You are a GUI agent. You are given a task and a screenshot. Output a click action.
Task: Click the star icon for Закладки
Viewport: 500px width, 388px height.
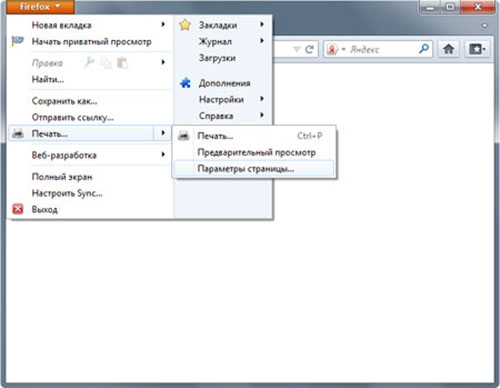click(185, 25)
